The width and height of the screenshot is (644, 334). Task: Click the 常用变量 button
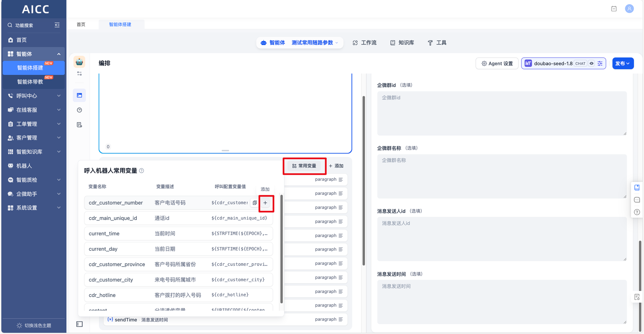pyautogui.click(x=304, y=166)
